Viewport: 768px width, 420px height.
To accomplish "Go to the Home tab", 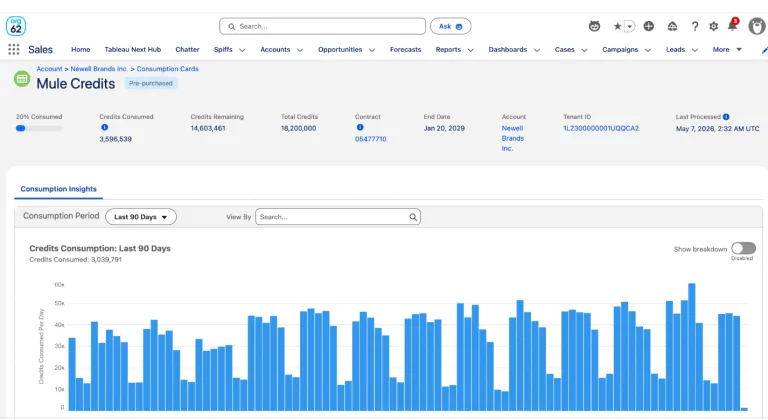I will pos(80,49).
